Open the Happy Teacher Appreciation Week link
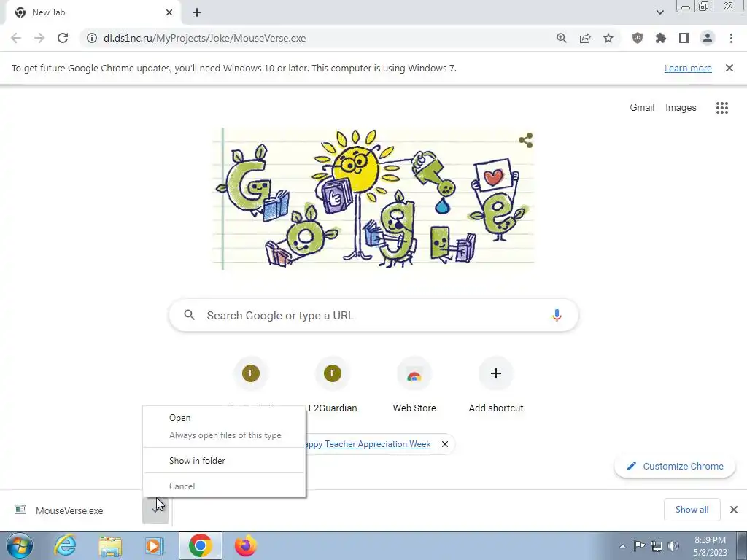This screenshot has height=560, width=747. point(368,444)
